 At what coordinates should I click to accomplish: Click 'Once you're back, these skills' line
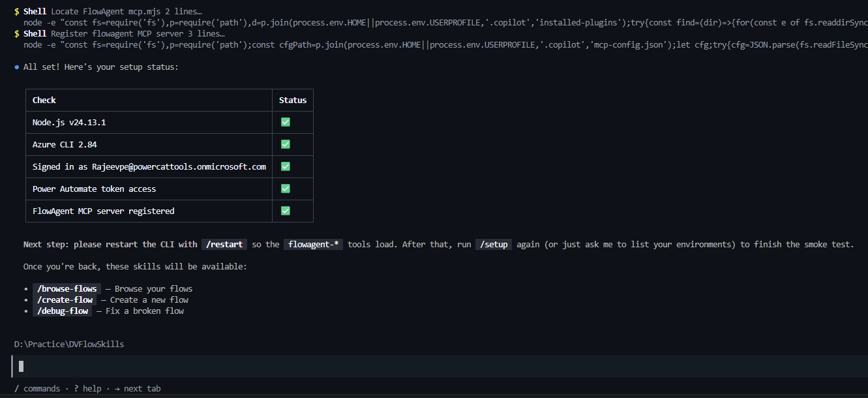tap(135, 266)
